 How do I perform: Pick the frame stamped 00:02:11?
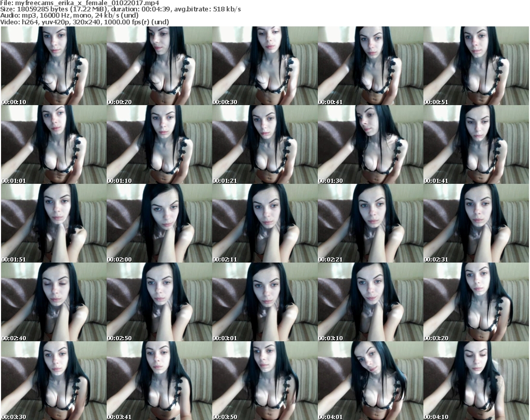coord(264,223)
